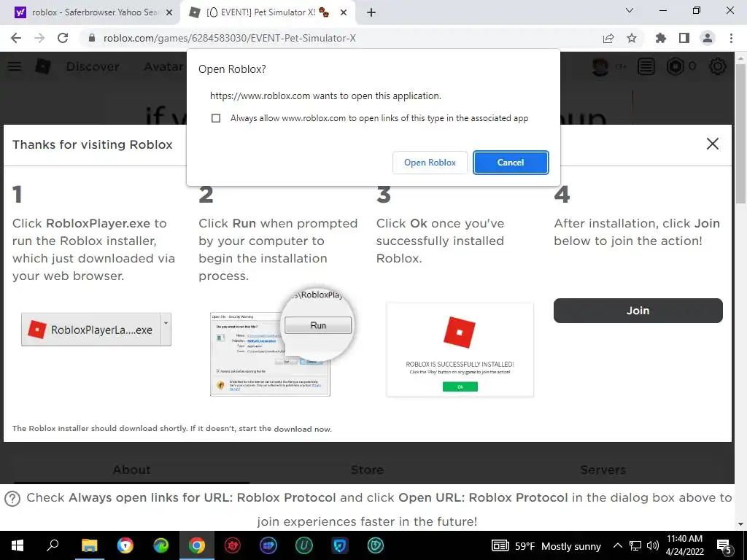Click the network tray icon
Viewport: 747px width, 560px height.
635,545
